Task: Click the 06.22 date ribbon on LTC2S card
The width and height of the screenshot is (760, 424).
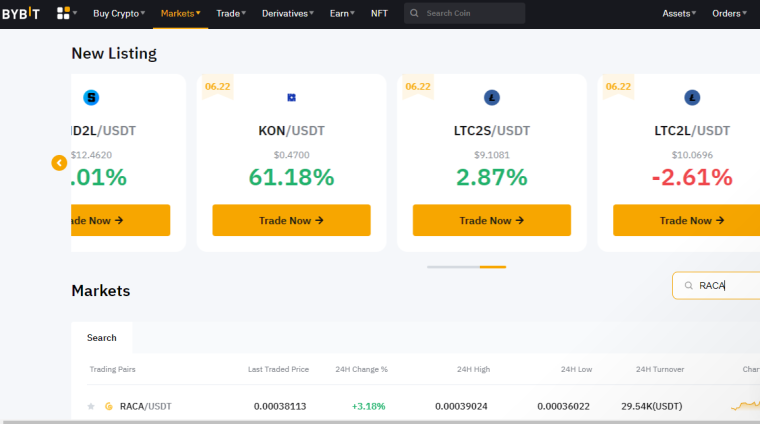Action: [x=418, y=87]
